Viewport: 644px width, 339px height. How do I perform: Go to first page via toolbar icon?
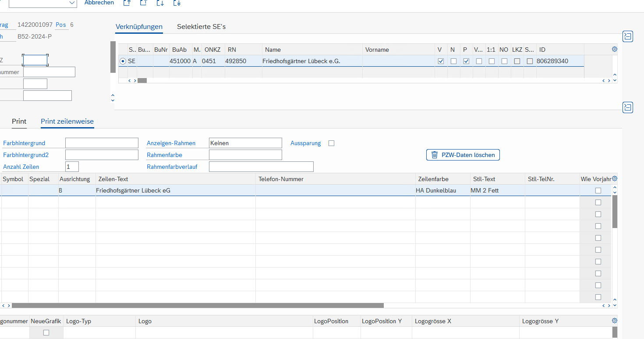(127, 3)
